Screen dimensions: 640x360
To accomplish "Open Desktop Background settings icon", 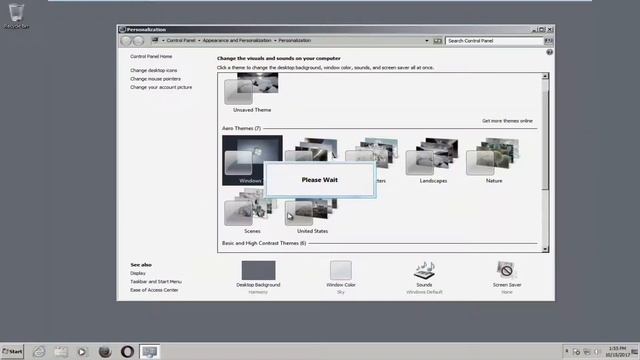I will pos(258,270).
